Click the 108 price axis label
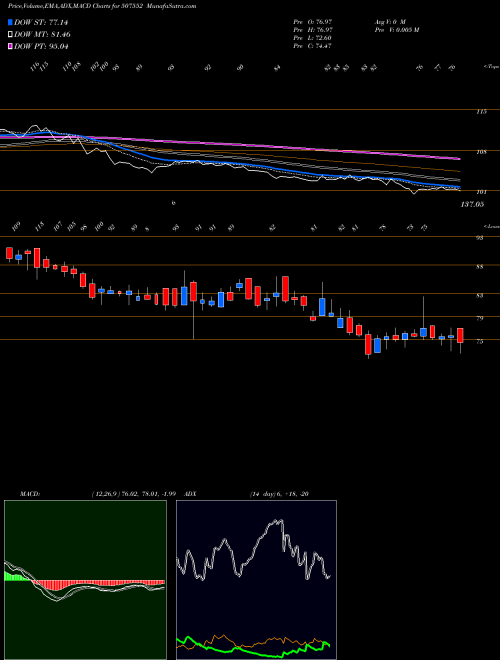 (481, 152)
